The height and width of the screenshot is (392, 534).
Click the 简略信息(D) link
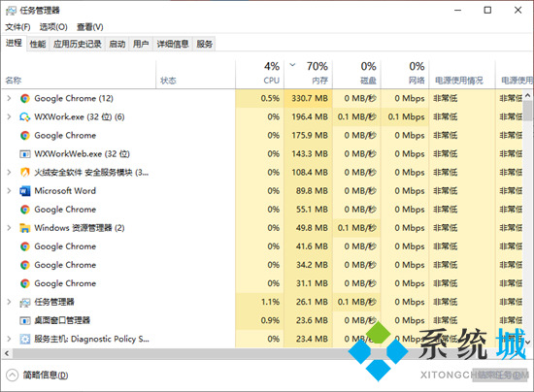tap(46, 376)
